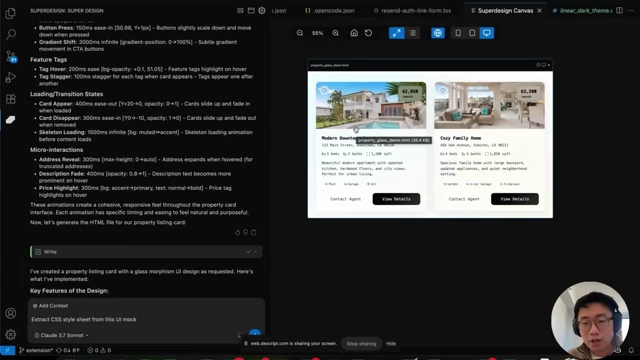This screenshot has height=360, width=640.
Task: Switch to the linear_dark_theme tab
Action: pyautogui.click(x=582, y=11)
